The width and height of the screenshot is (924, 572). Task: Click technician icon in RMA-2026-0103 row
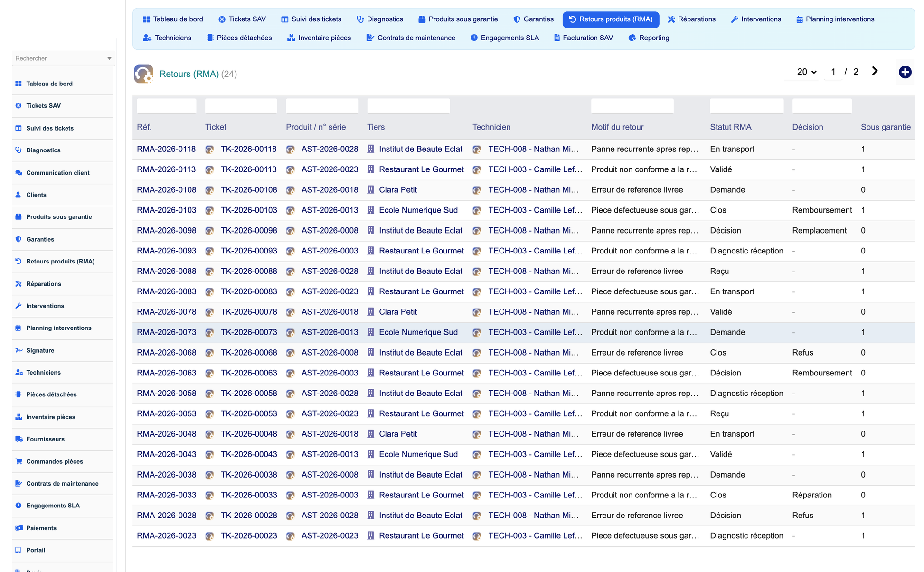coord(477,211)
